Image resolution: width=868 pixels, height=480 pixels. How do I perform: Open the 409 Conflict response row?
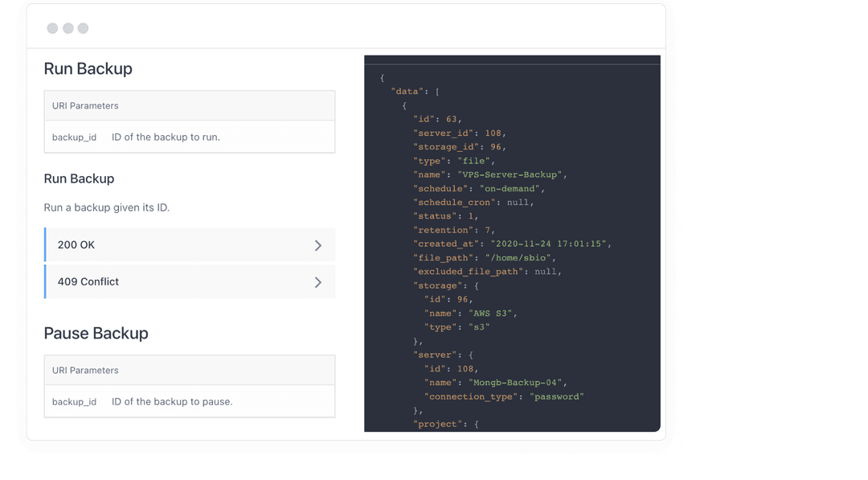pos(190,281)
